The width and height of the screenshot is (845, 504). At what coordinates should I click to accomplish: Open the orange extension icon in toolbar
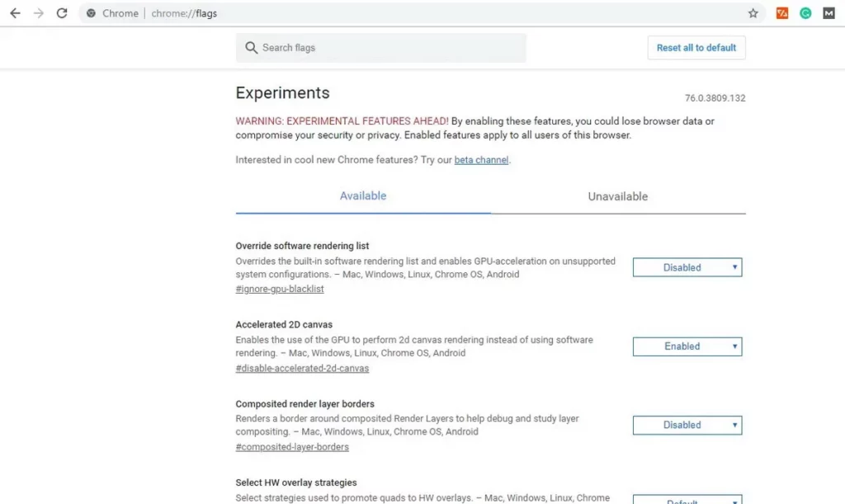(782, 13)
